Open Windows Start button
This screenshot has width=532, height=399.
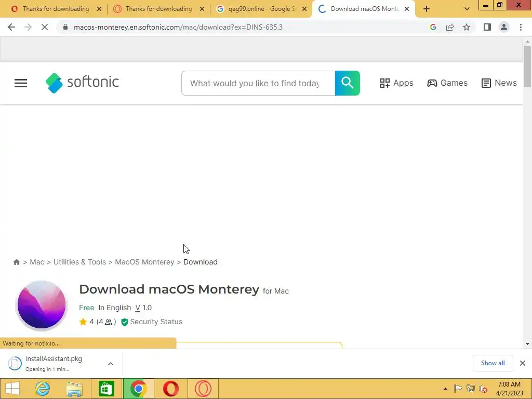click(x=12, y=389)
